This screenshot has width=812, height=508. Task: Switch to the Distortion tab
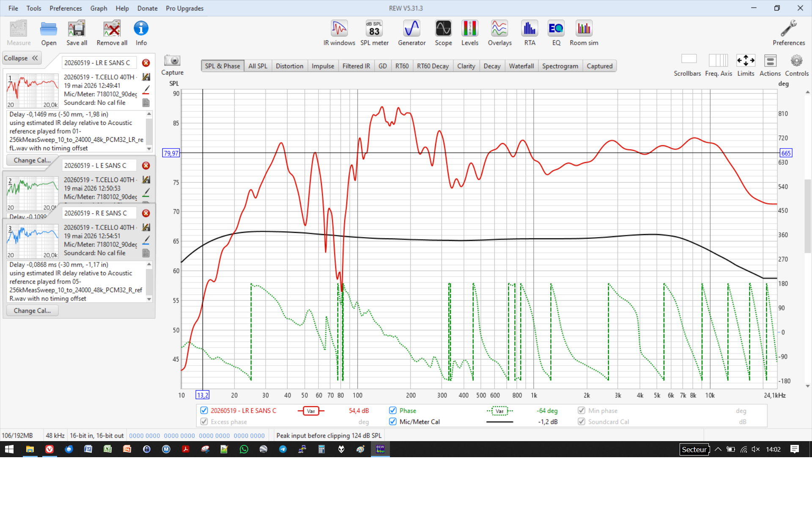289,66
